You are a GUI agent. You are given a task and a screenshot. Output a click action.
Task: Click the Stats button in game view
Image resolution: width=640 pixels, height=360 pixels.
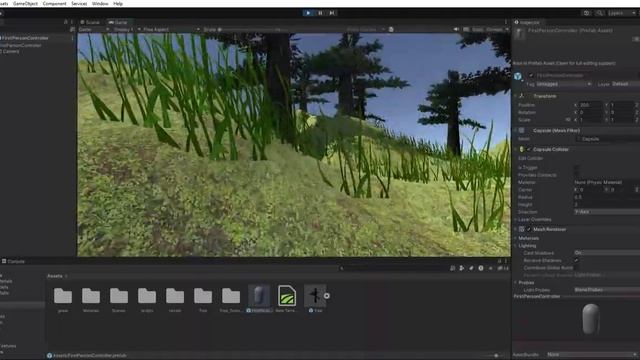477,29
